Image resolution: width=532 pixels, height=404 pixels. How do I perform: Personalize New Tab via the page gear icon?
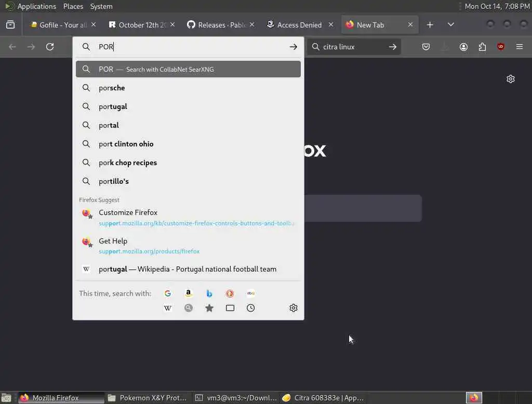pos(511,79)
